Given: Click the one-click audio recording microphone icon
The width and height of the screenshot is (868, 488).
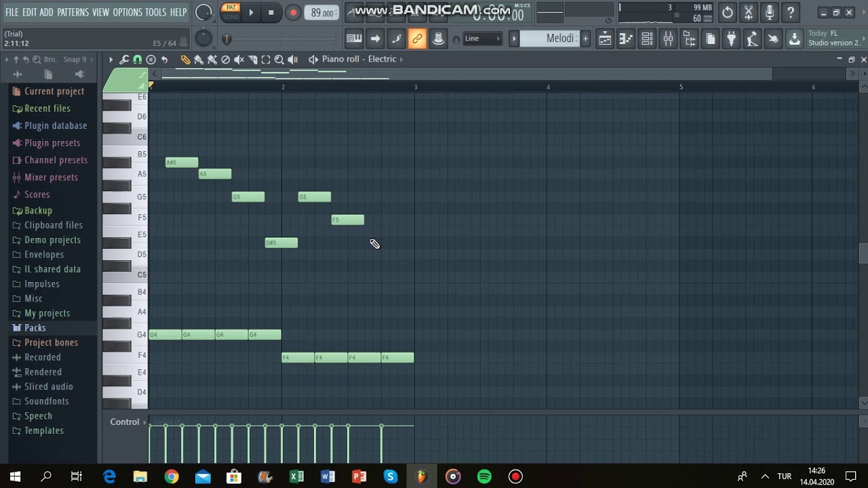Looking at the screenshot, I should [x=770, y=12].
